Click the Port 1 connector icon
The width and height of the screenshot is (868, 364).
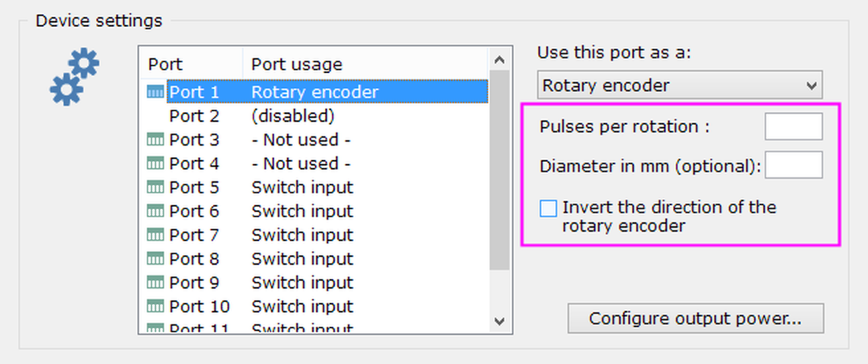(x=155, y=93)
